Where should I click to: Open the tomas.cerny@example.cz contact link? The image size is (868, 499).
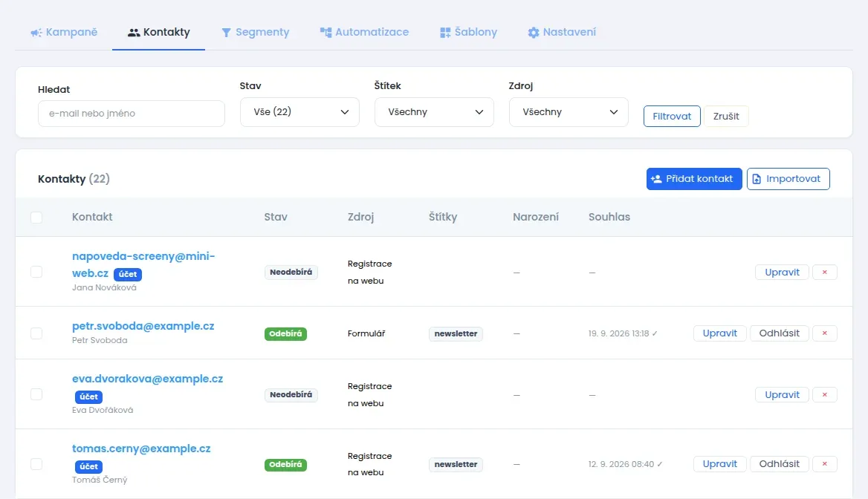pyautogui.click(x=141, y=449)
